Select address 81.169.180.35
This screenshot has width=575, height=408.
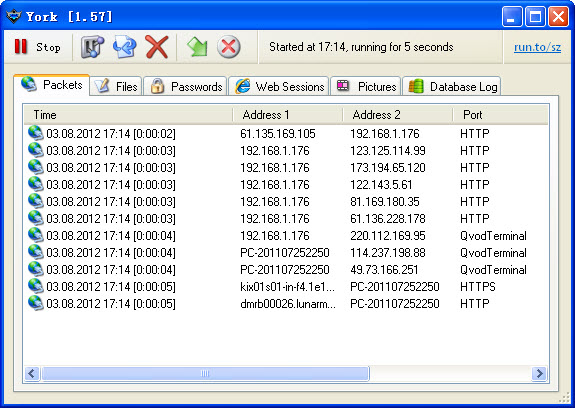point(385,202)
